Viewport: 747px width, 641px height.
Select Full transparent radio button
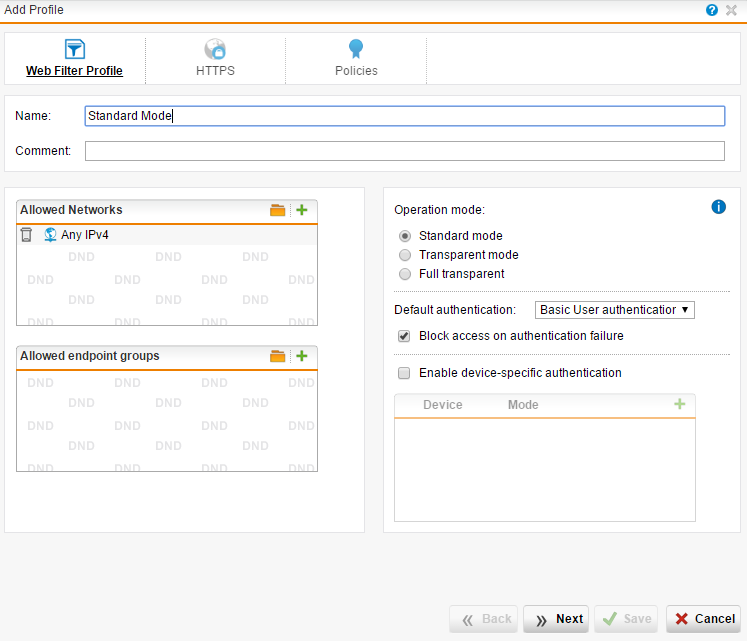click(405, 274)
